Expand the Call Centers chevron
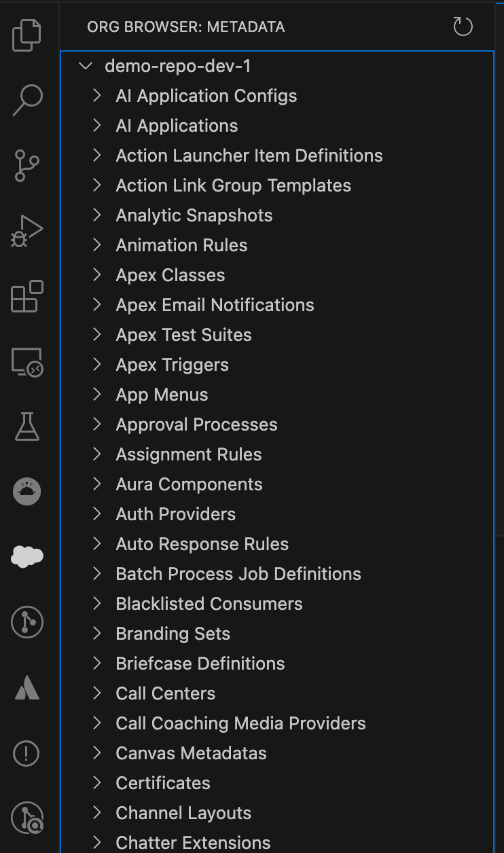Viewport: 504px width, 853px height. click(x=97, y=693)
